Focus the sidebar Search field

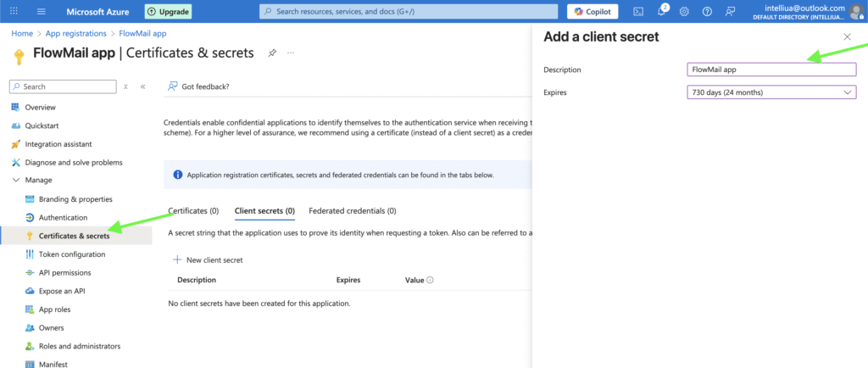pyautogui.click(x=63, y=86)
